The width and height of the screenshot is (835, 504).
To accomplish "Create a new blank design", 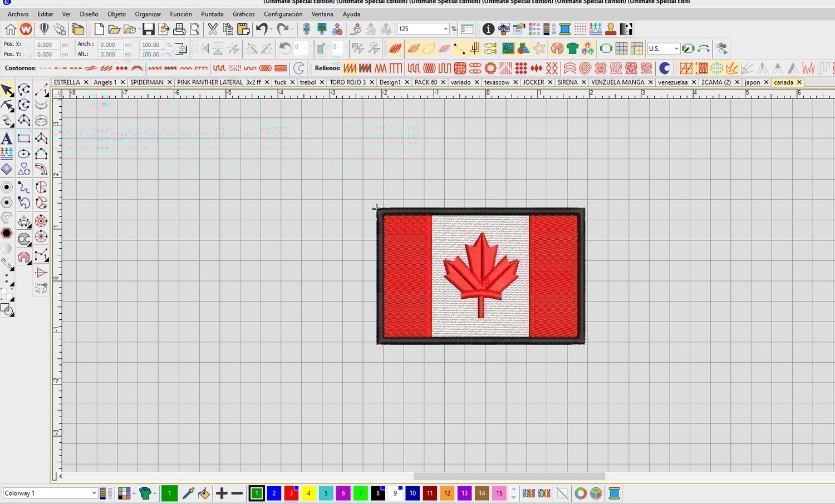I will 99,29.
